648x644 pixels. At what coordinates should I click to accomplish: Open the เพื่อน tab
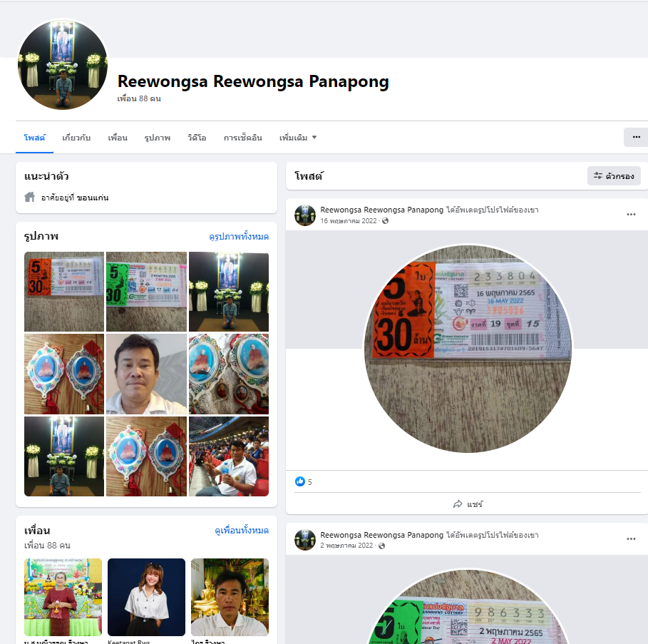118,138
